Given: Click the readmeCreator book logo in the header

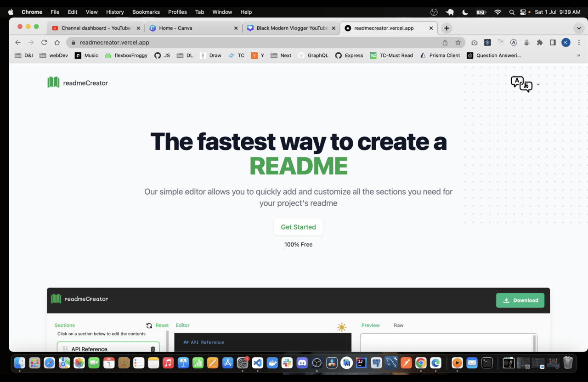Looking at the screenshot, I should tap(53, 83).
